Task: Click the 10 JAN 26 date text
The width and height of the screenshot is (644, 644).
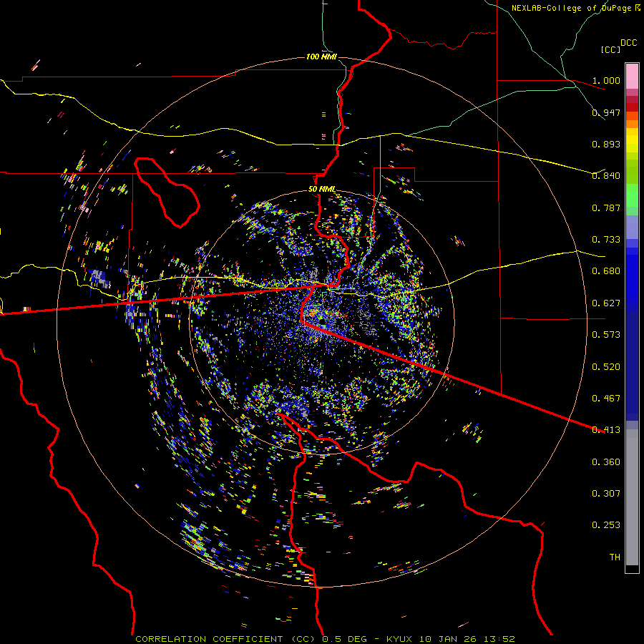Action: (448, 639)
